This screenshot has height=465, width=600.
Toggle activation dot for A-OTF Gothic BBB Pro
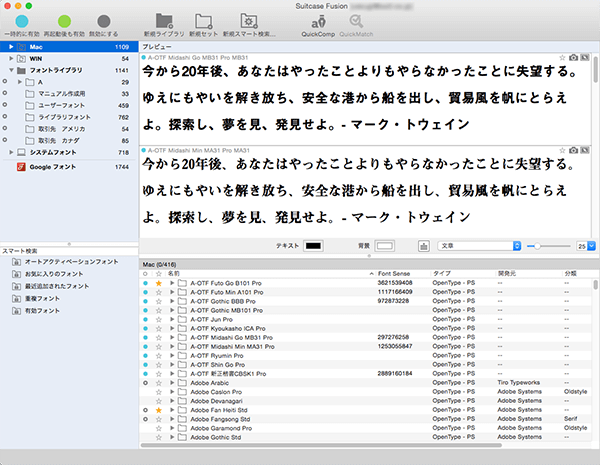click(145, 301)
